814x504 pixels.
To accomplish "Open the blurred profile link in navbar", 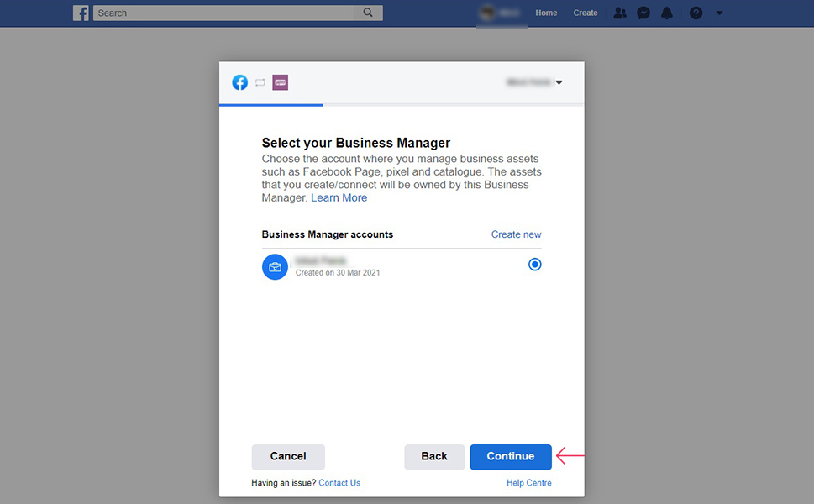I will [x=502, y=13].
